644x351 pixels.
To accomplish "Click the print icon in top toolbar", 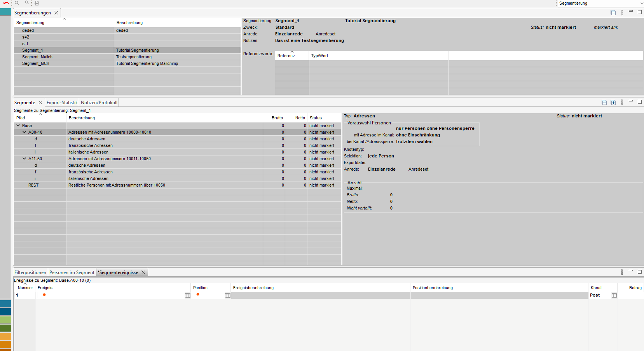I will (37, 3).
